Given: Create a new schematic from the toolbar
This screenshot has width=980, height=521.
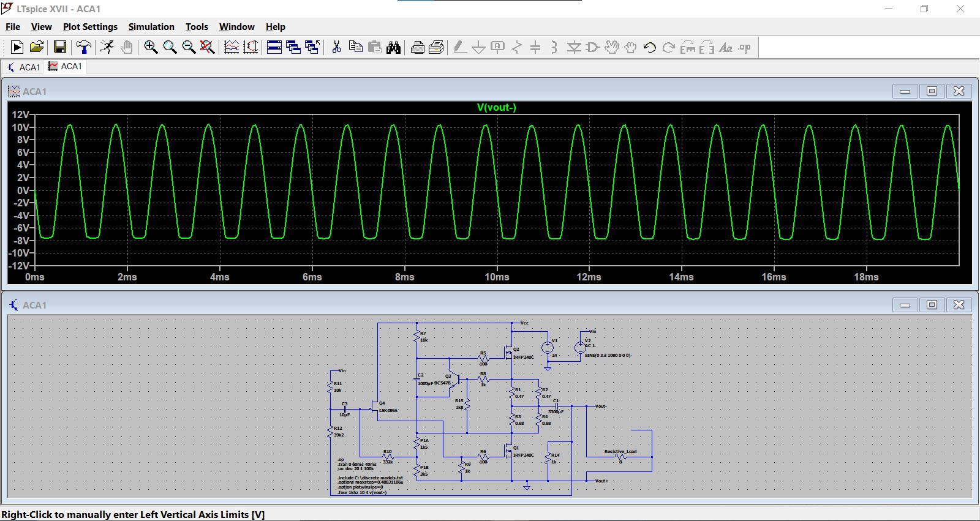Looking at the screenshot, I should [17, 47].
